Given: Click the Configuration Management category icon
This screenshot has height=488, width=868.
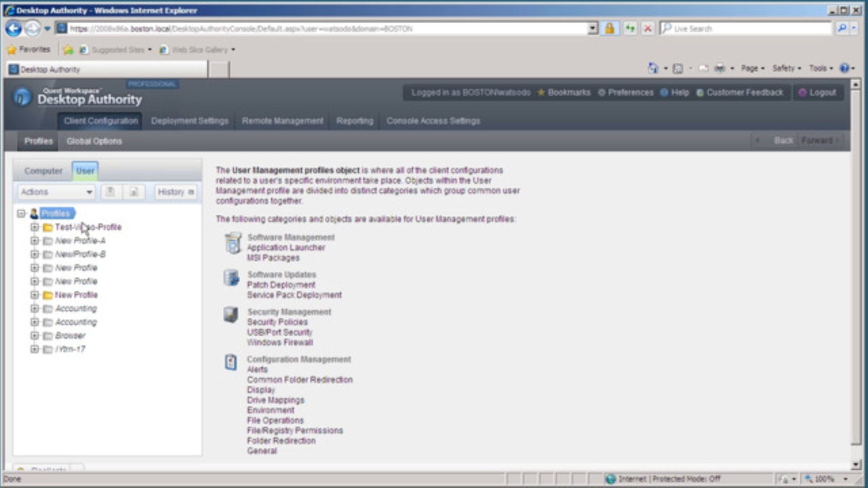Looking at the screenshot, I should pyautogui.click(x=231, y=362).
